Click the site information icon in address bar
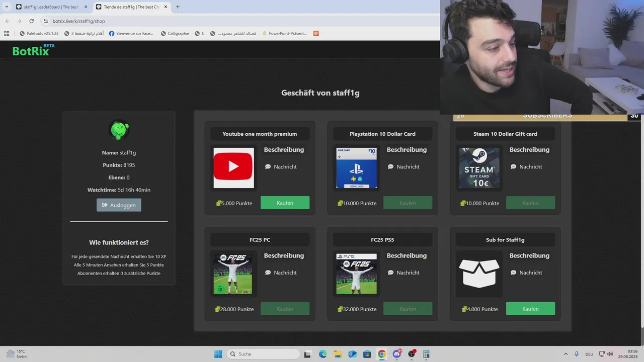Viewport: 644px width, 362px height. [x=46, y=21]
